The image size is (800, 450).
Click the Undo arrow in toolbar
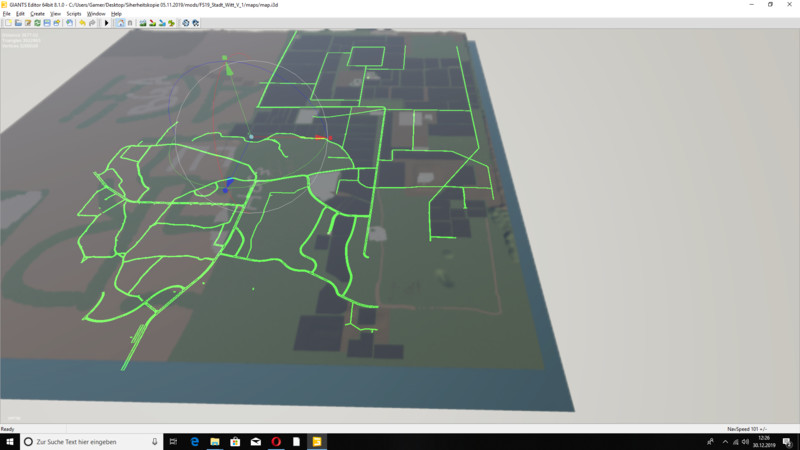coord(82,22)
